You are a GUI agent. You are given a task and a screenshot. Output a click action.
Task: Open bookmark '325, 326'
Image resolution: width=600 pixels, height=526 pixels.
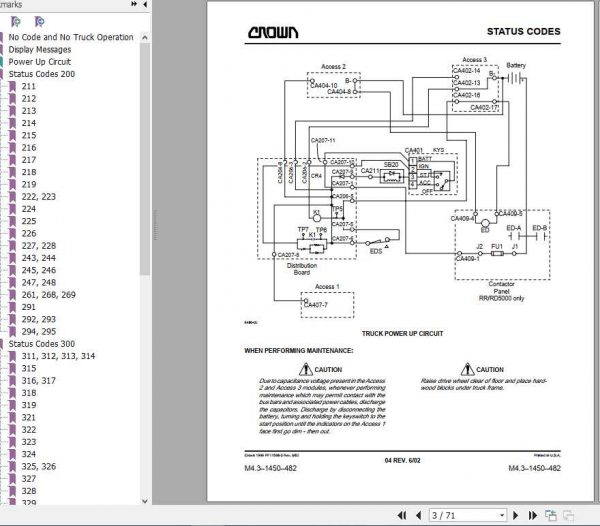(x=39, y=466)
